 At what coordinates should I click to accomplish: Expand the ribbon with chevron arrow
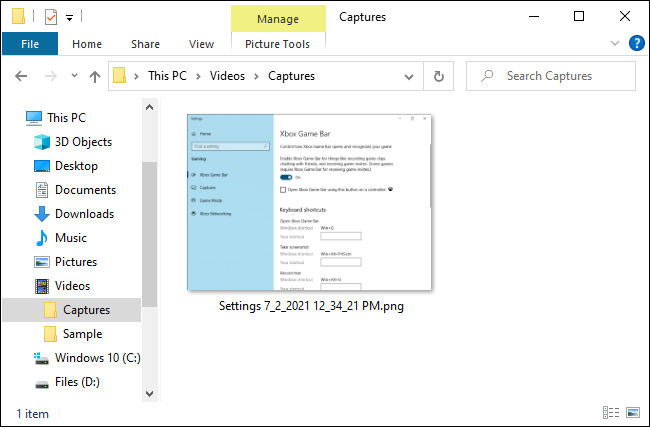click(615, 44)
